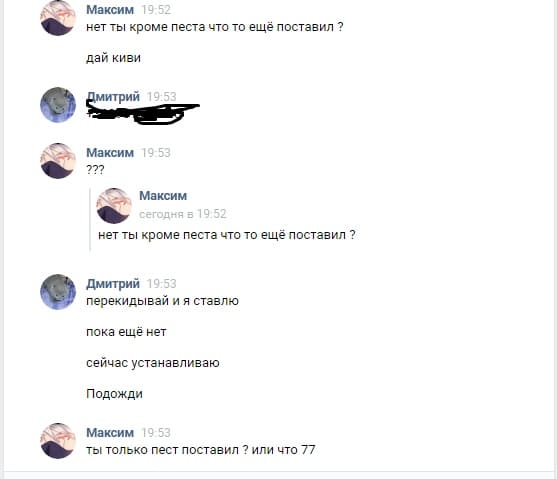This screenshot has width=557, height=479.
Task: Open Дмитрий's name link at first 19:53
Action: pyautogui.click(x=113, y=96)
